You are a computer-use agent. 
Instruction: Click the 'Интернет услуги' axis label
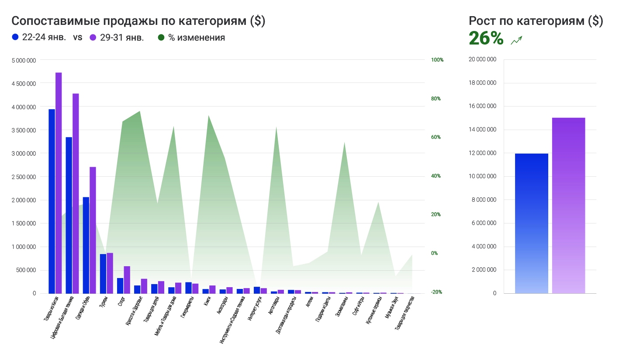tap(255, 309)
